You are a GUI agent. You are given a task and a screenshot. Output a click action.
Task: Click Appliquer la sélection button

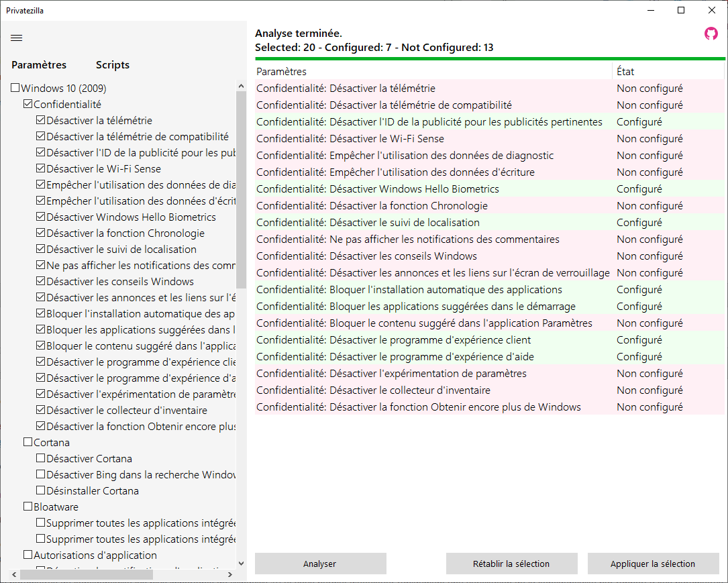(653, 564)
